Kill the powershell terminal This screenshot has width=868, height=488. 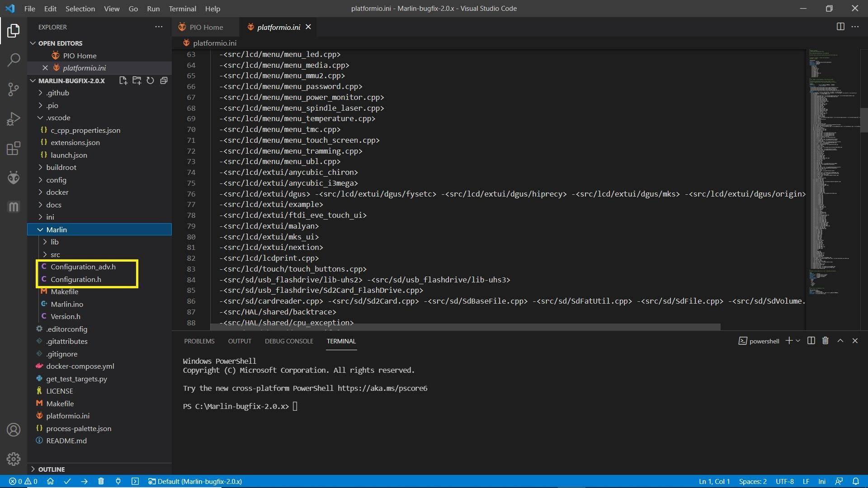pyautogui.click(x=825, y=341)
